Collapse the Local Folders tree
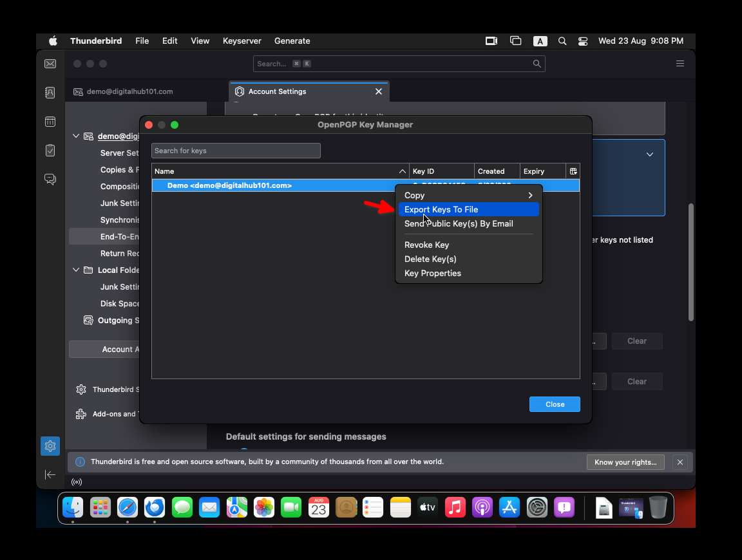This screenshot has height=560, width=742. tap(76, 270)
